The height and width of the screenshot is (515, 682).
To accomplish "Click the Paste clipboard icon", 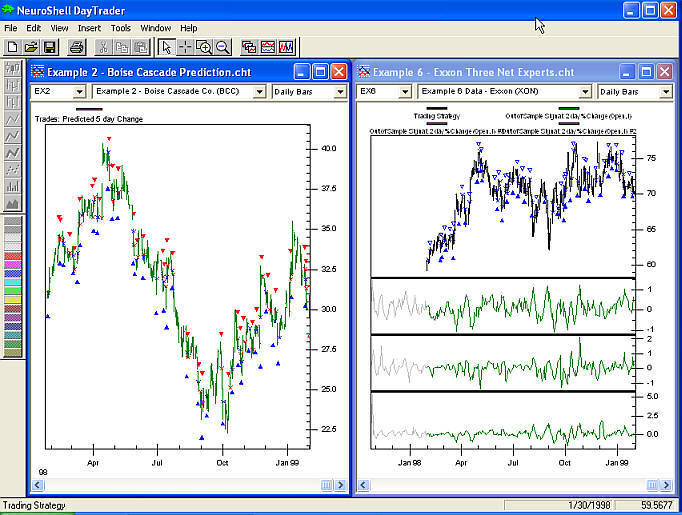I will (141, 47).
